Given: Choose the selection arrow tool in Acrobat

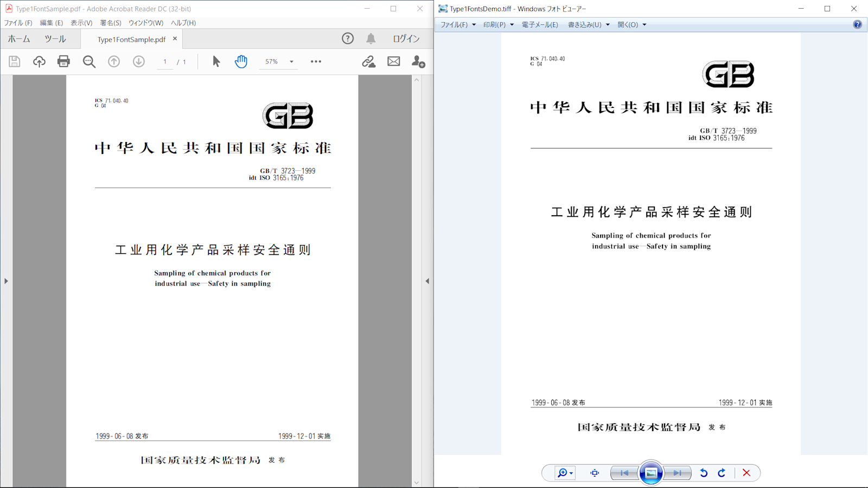Looking at the screenshot, I should [216, 61].
